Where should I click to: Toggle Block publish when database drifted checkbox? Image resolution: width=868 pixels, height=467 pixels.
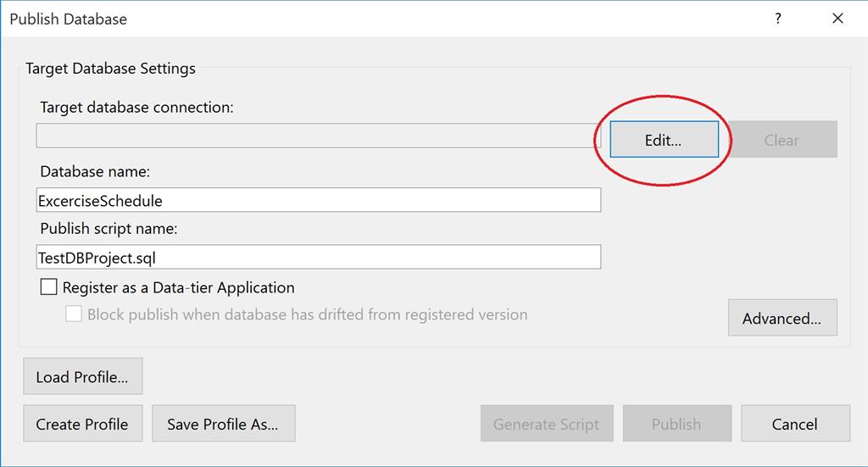pos(75,314)
